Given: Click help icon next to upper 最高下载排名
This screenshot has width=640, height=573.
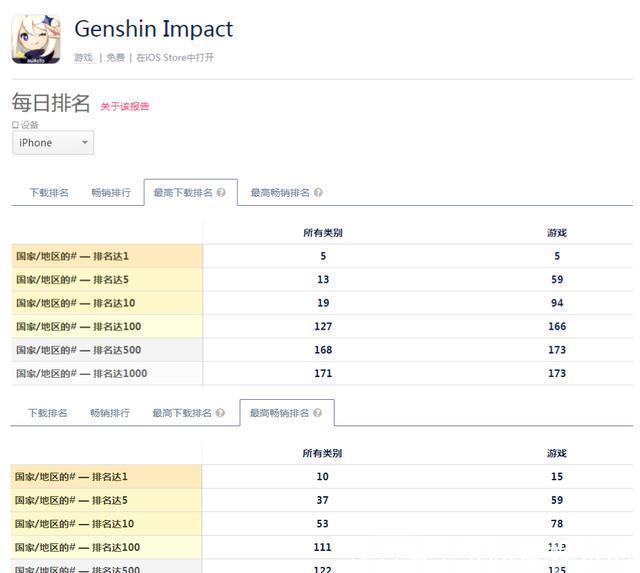Looking at the screenshot, I should click(x=221, y=192).
